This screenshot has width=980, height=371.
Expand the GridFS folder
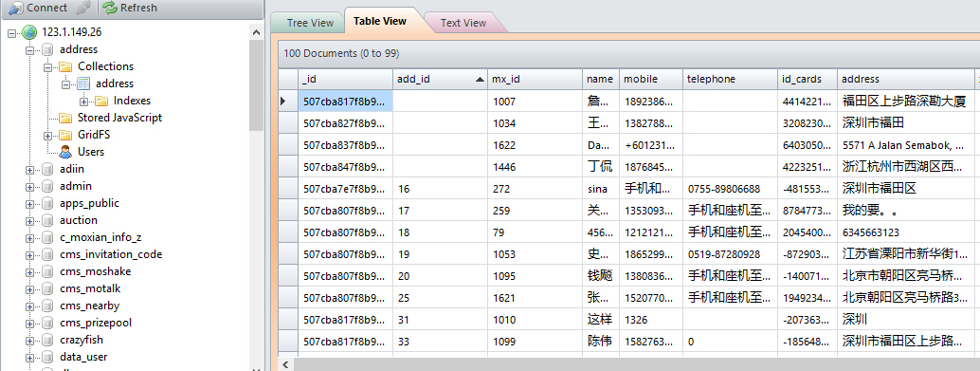point(47,135)
